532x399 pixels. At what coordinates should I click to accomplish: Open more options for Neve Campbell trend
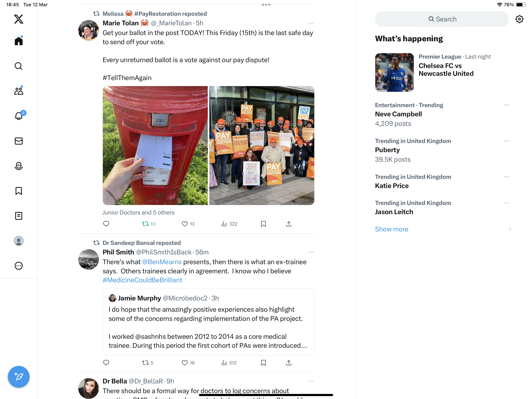[x=506, y=105]
